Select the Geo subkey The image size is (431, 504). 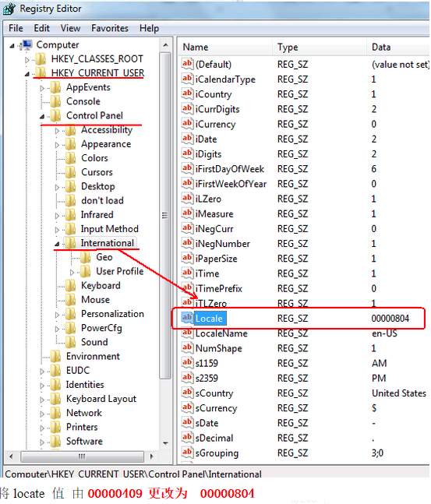coord(104,257)
